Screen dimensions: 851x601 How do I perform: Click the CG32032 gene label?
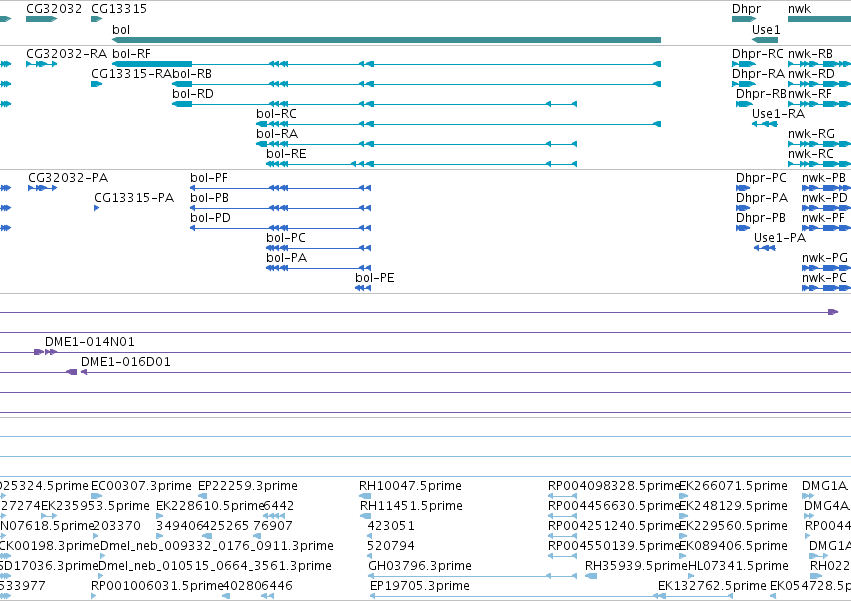click(x=54, y=9)
